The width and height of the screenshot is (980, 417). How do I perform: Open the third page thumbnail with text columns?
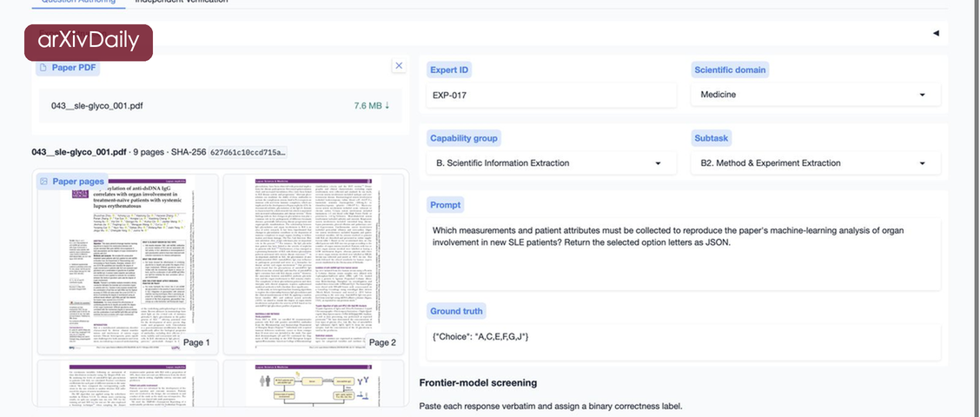[128, 383]
